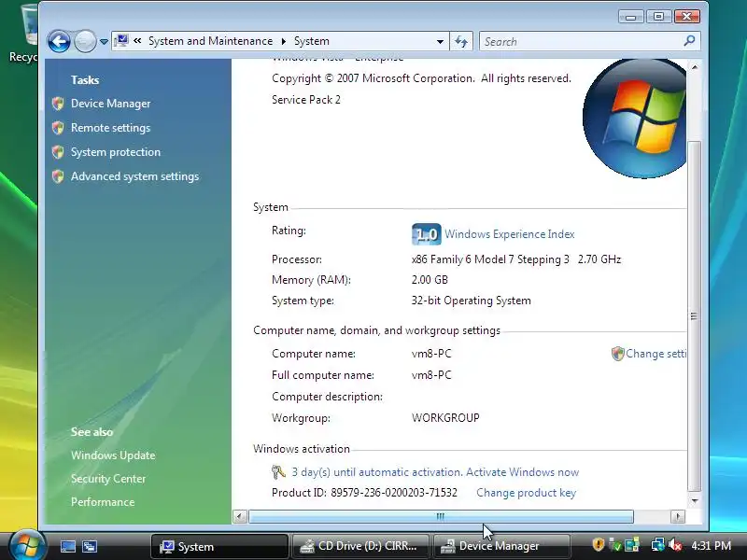The width and height of the screenshot is (747, 560).
Task: Click the vertical scrollbar down arrow
Action: pos(694,500)
